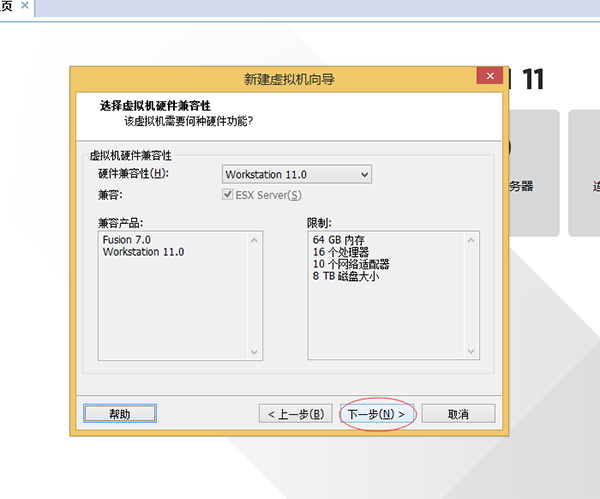Viewport: 600px width, 499px height.
Task: Switch to the home tab at top left
Action: pos(6,6)
